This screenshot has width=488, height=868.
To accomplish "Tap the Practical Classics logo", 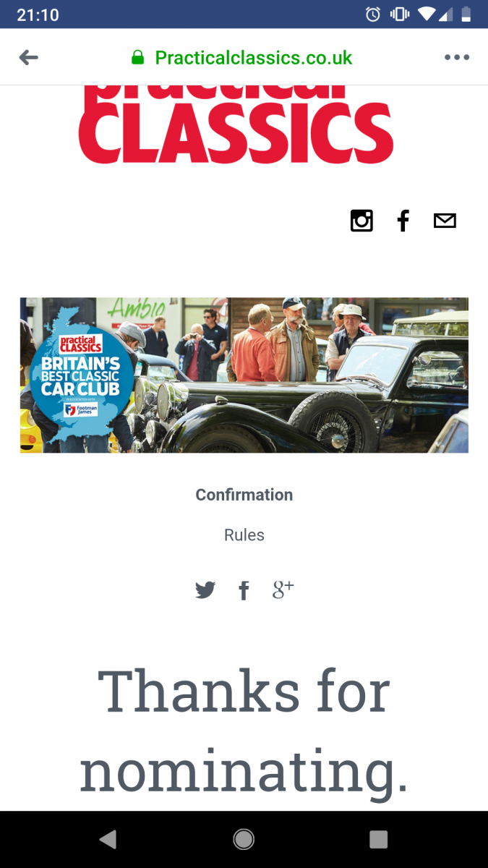I will click(236, 124).
